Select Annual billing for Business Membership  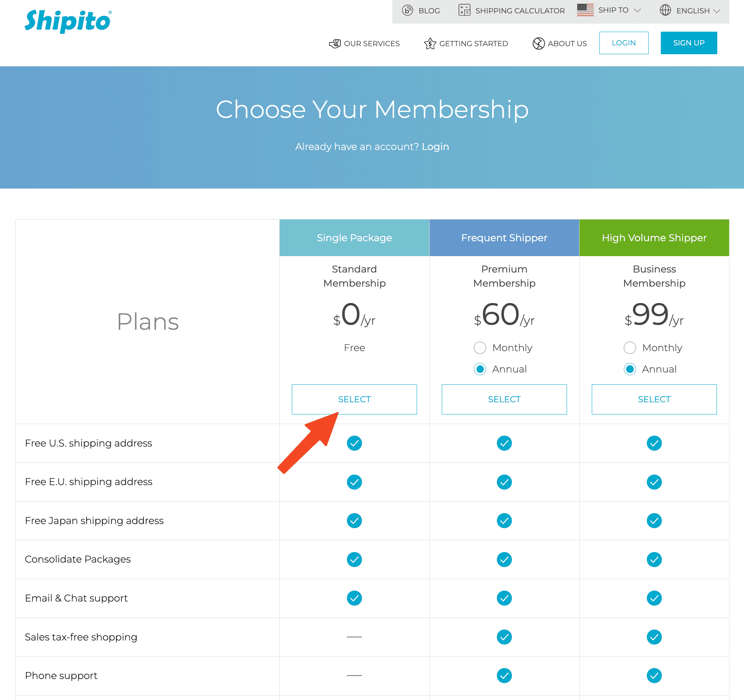(x=630, y=369)
